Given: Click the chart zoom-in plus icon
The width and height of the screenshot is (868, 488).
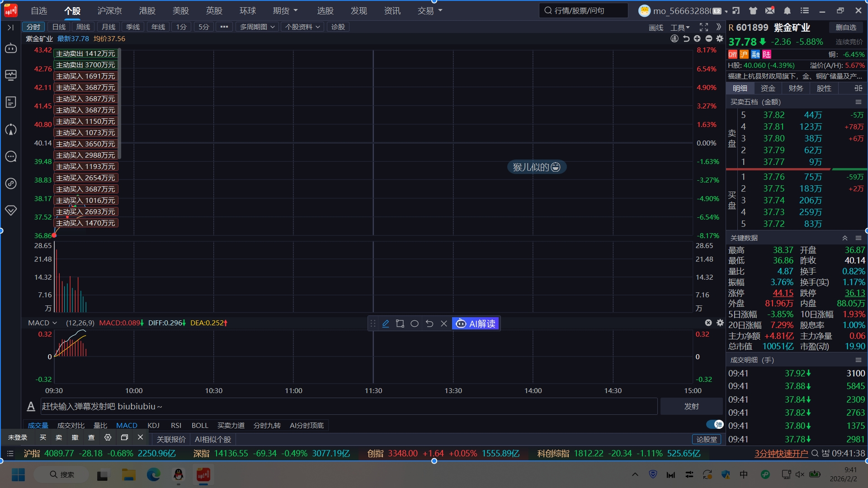Looking at the screenshot, I should (697, 39).
